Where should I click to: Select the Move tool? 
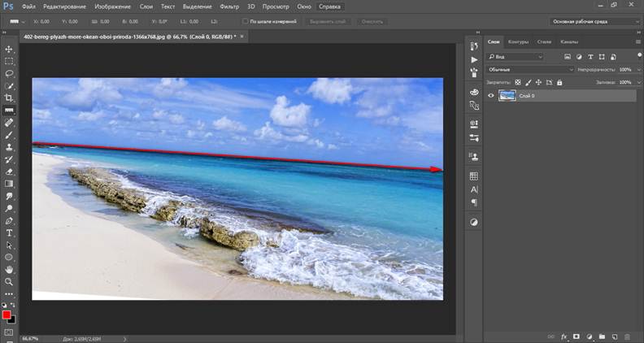9,50
